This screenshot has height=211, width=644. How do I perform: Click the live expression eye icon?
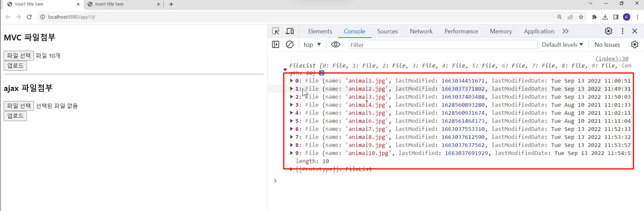335,44
